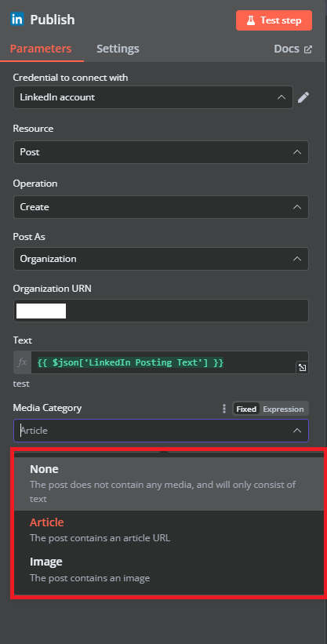
Task: Expand the Post As Organization dropdown
Action: 161,259
